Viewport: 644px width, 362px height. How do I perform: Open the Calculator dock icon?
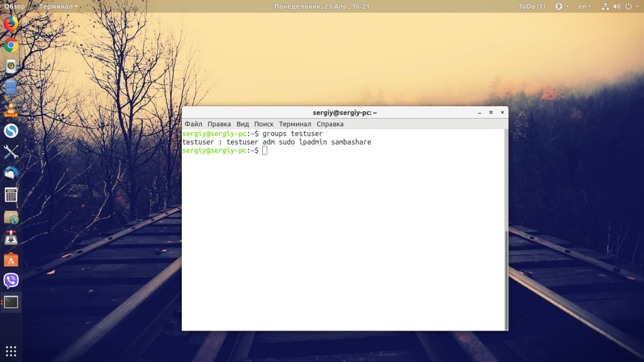[11, 195]
